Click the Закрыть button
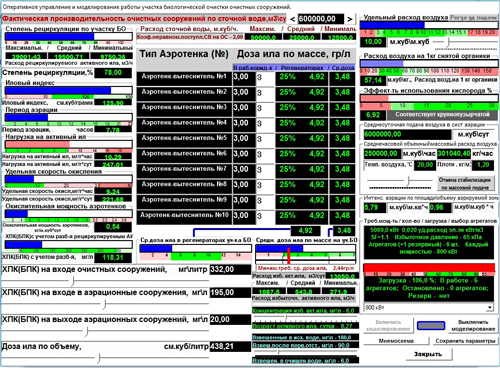 coord(428,354)
